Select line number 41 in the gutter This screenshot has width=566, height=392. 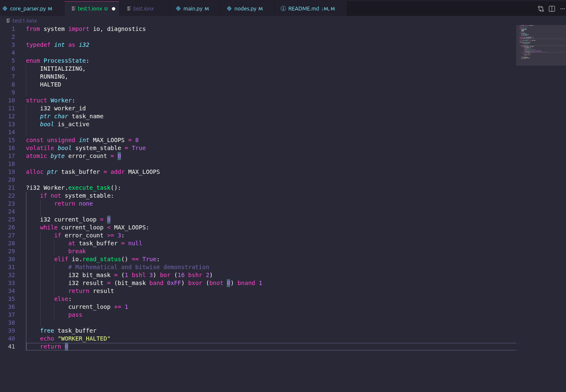(11, 346)
